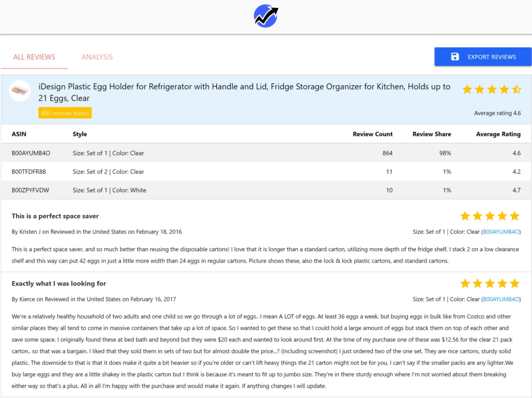Click the save disk icon on Export Reviews
This screenshot has width=532, height=398.
[454, 57]
